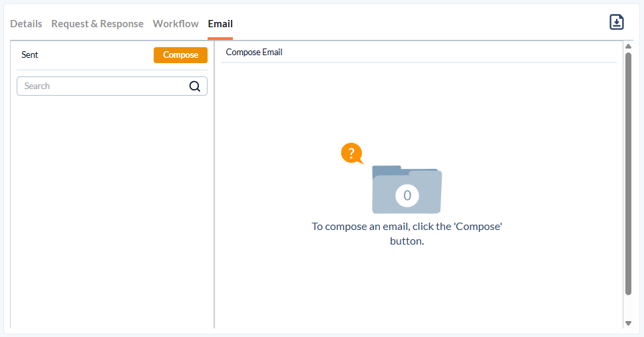Click the Compose Email heading
This screenshot has width=644, height=337.
coord(254,52)
